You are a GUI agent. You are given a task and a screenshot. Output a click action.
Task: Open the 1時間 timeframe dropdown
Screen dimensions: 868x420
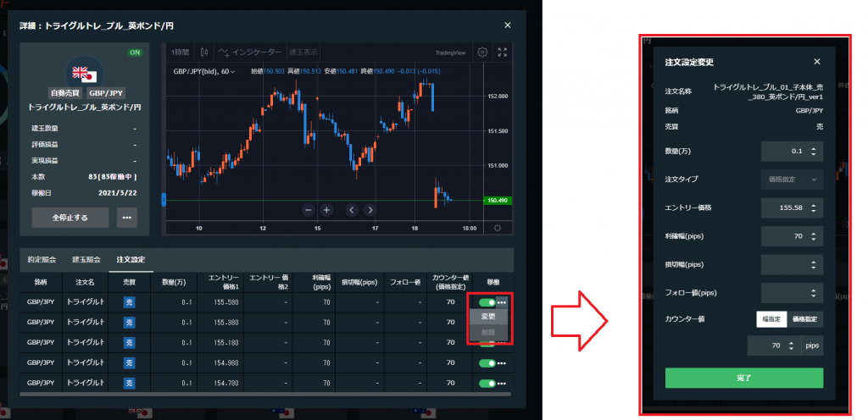[x=181, y=52]
